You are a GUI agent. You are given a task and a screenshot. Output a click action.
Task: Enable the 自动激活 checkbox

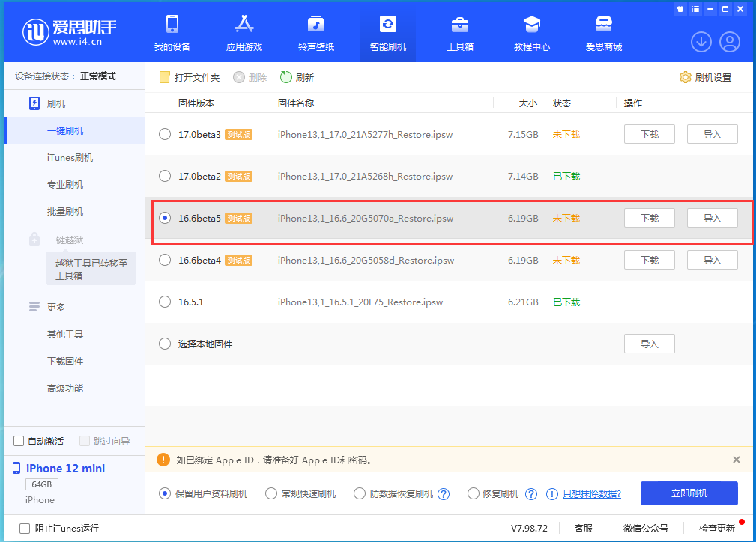(x=18, y=441)
